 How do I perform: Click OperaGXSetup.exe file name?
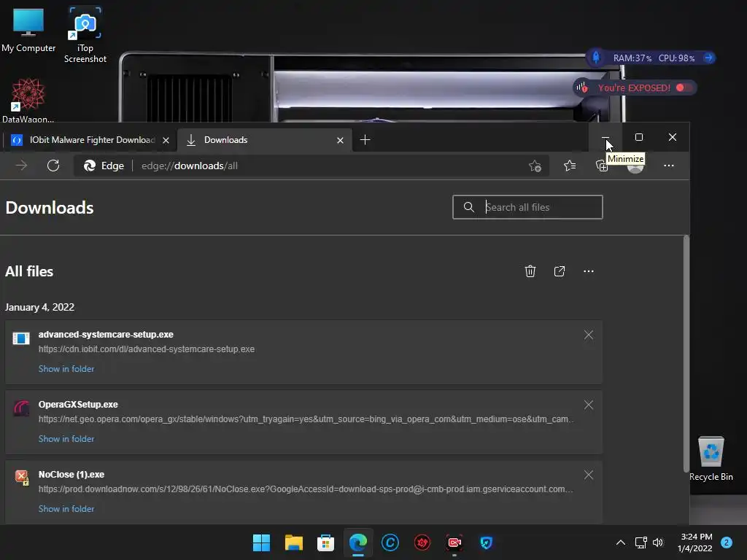tap(78, 404)
